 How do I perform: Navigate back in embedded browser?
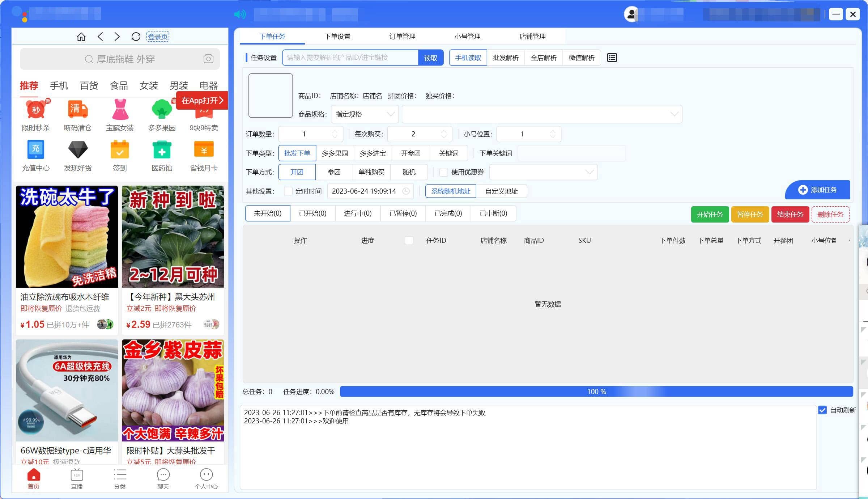100,37
